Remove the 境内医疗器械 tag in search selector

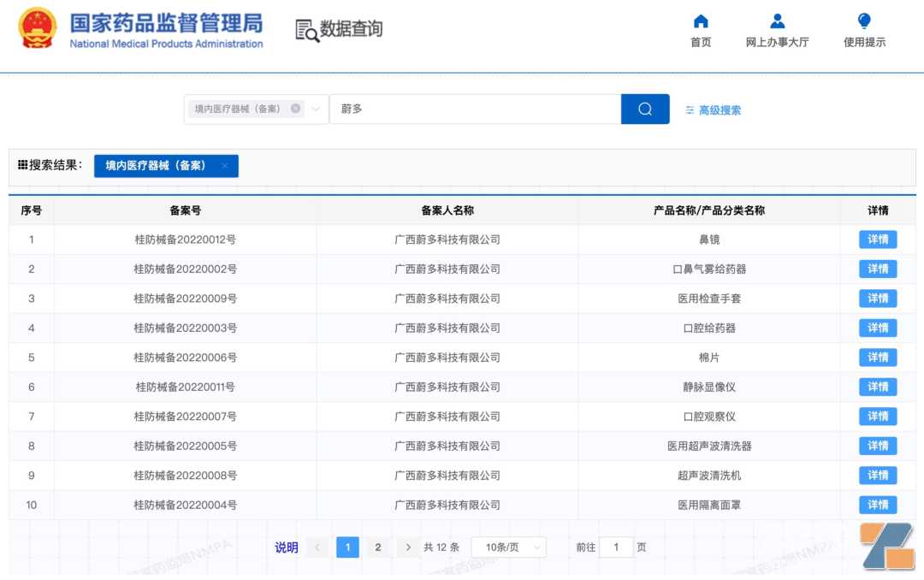pyautogui.click(x=296, y=109)
